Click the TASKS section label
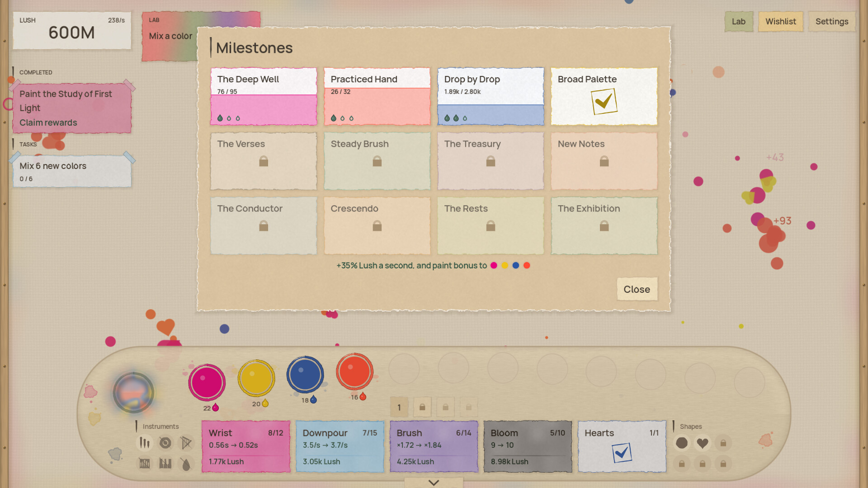This screenshot has height=488, width=868. tap(28, 145)
